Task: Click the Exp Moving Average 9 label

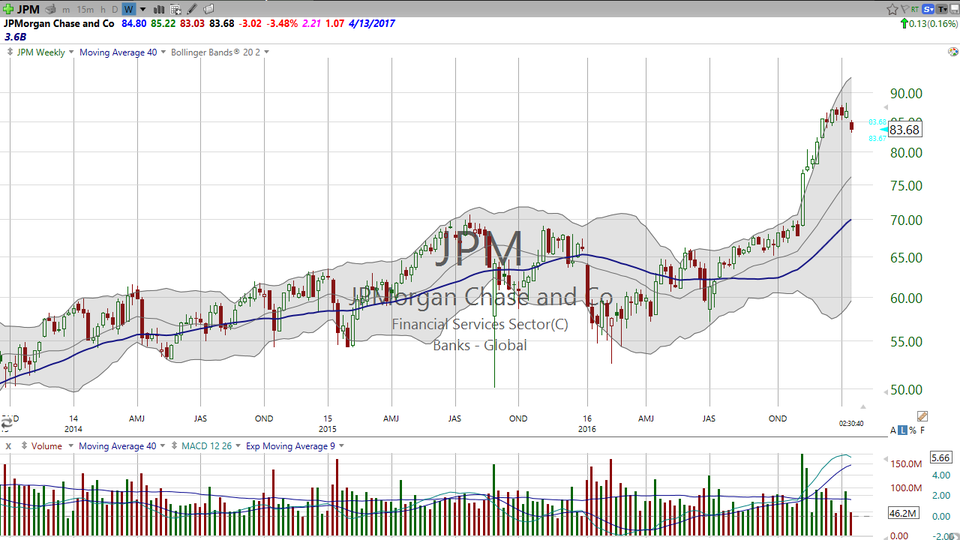Action: (290, 446)
